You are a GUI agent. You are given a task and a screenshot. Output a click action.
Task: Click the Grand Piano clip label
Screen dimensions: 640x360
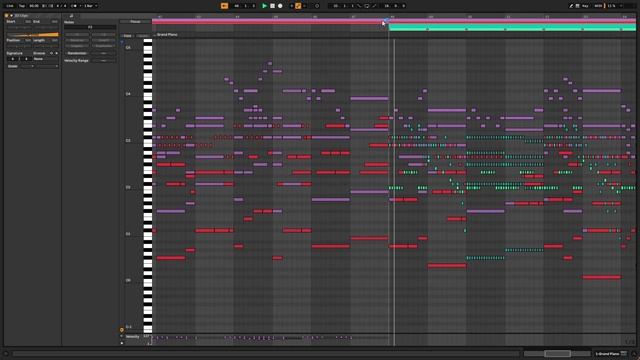click(x=167, y=35)
